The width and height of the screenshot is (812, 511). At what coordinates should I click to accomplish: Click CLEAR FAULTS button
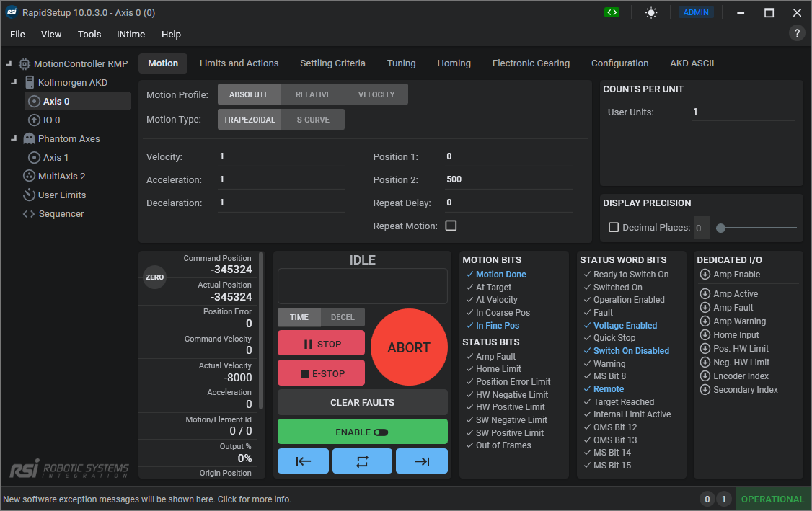363,403
